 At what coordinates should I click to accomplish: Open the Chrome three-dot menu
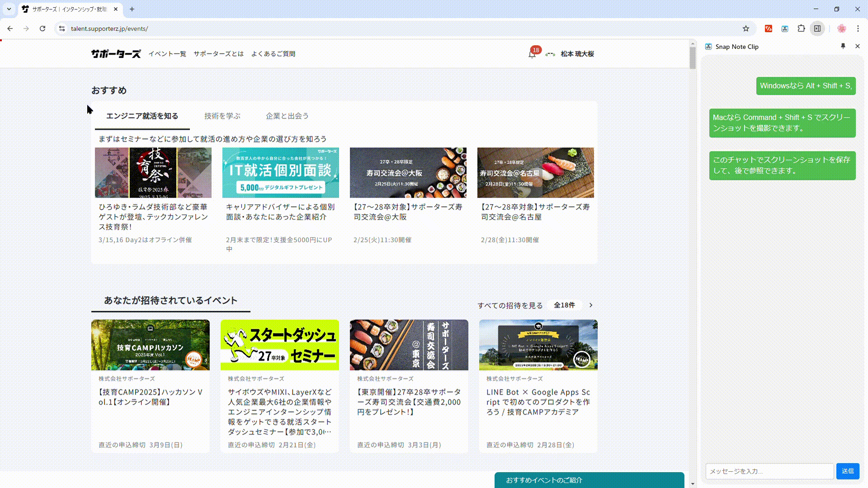(858, 28)
